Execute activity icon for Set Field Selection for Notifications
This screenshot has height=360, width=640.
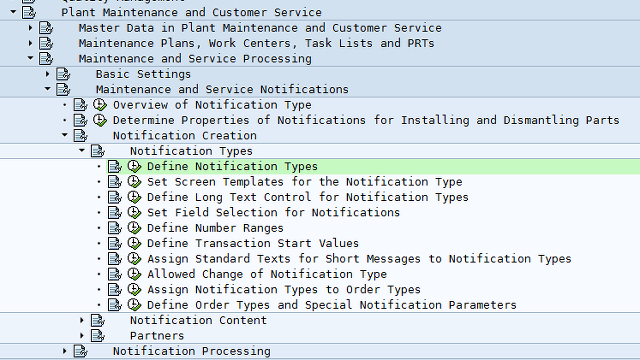(134, 213)
